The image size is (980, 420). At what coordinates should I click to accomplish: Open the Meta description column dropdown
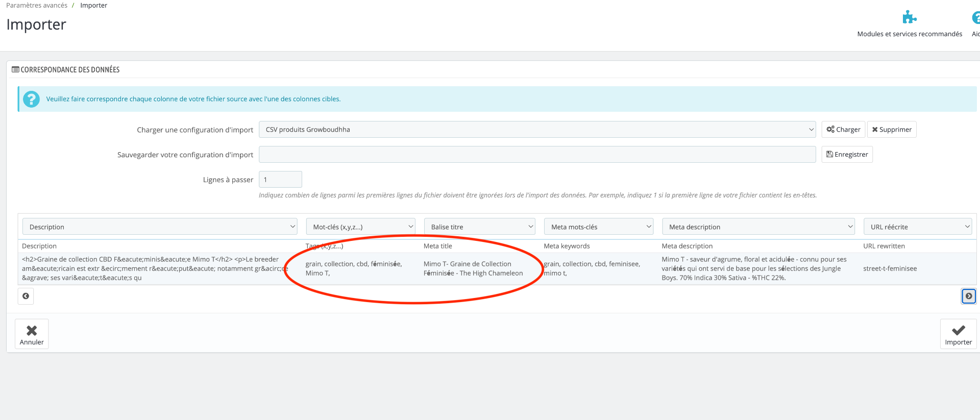coord(758,227)
